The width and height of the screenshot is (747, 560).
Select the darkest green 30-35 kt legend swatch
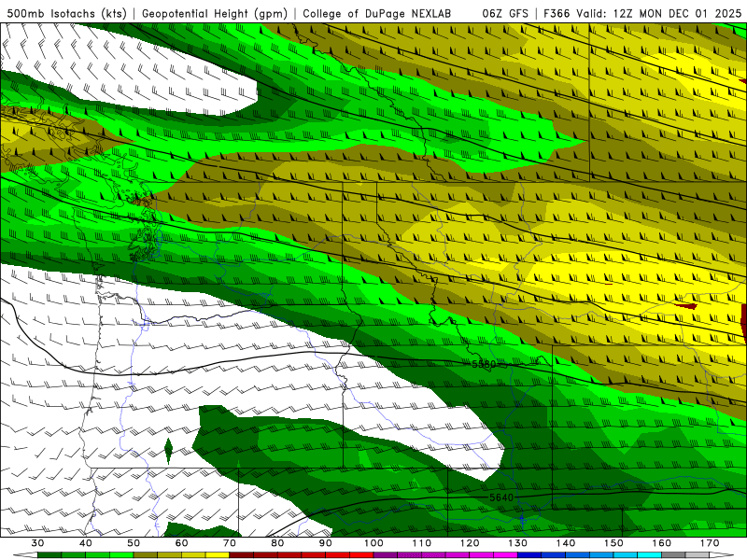pos(49,555)
